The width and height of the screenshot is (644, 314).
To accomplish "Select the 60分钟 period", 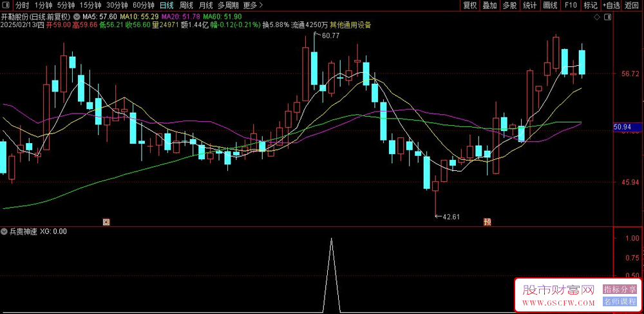I will [x=144, y=5].
